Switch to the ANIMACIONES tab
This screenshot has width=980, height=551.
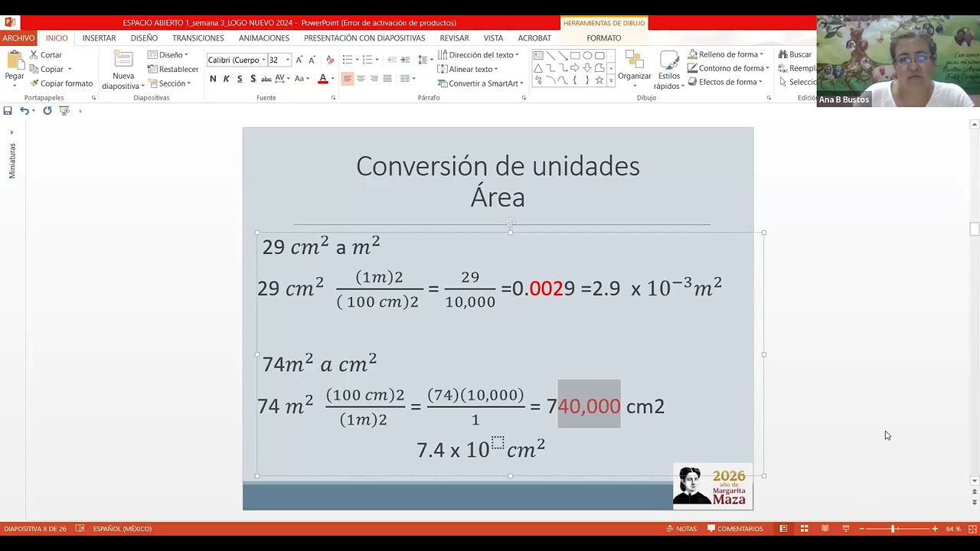point(264,37)
